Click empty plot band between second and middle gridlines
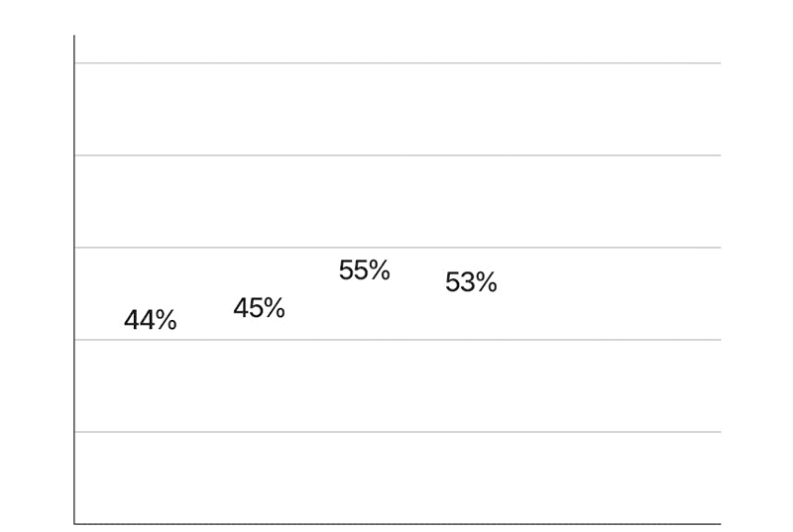The image size is (793, 532). click(x=396, y=201)
